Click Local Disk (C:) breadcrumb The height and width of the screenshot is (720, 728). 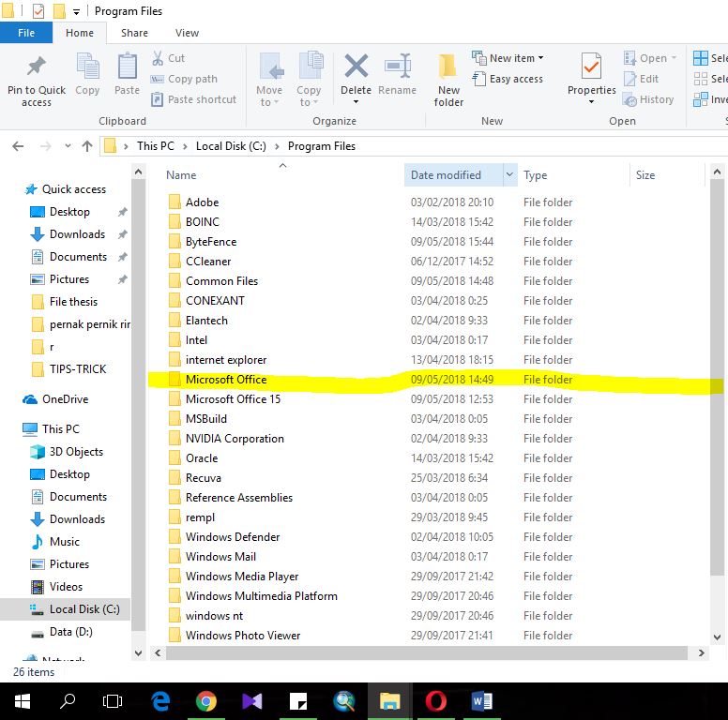[231, 146]
